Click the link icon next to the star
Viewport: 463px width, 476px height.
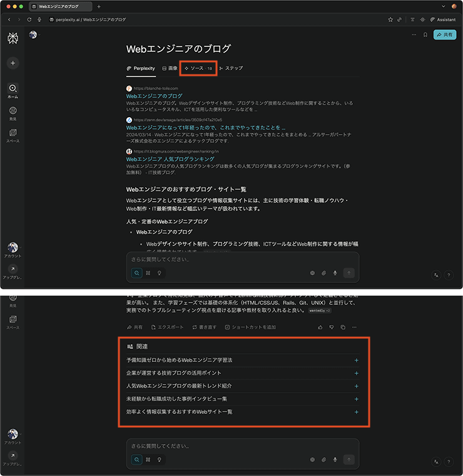[399, 19]
